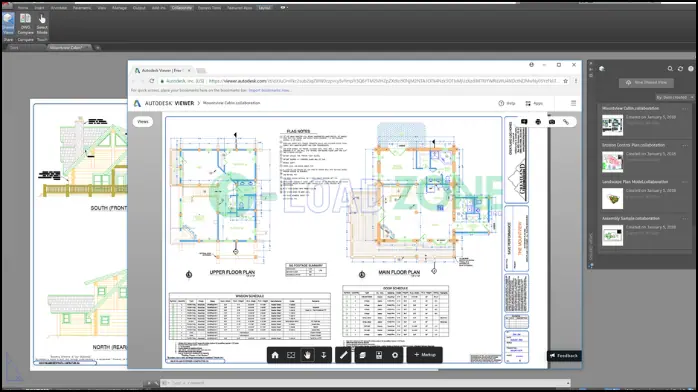The height and width of the screenshot is (392, 698).
Task: Click the Views button in viewer
Action: [x=143, y=121]
